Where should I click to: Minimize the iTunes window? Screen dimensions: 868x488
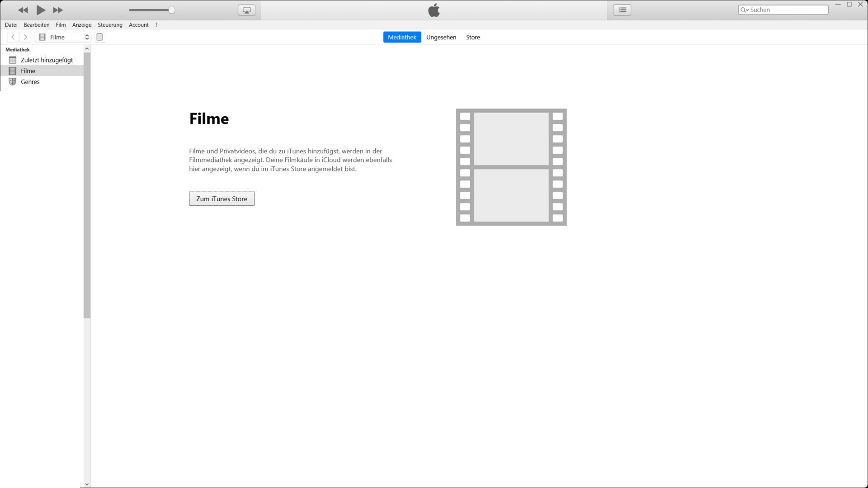click(x=838, y=5)
